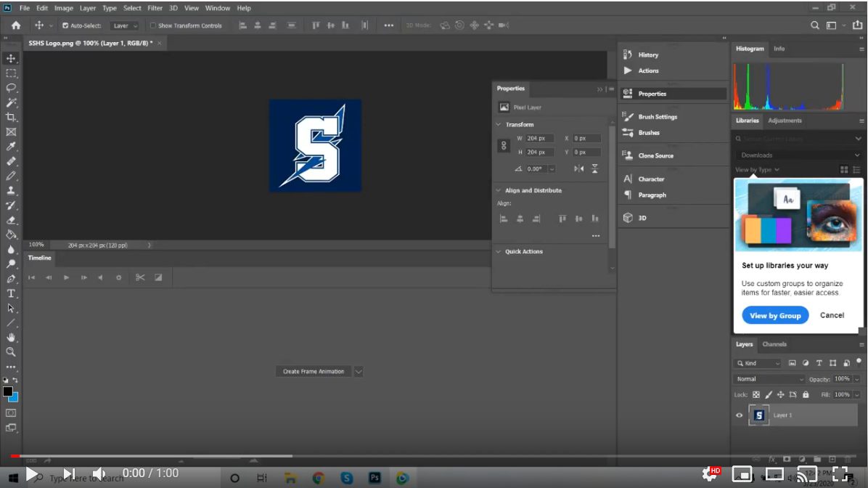
Task: Select the Magic Wand tool
Action: click(10, 102)
